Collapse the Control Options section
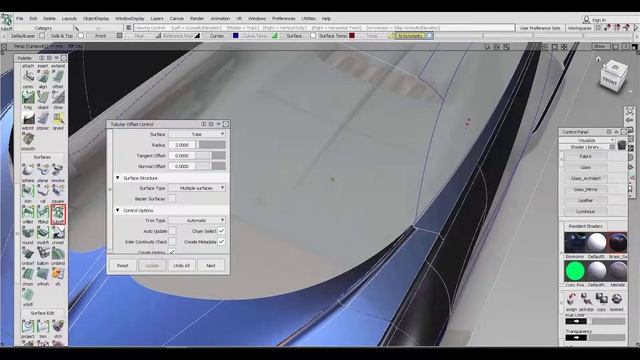This screenshot has width=640, height=360. 118,210
